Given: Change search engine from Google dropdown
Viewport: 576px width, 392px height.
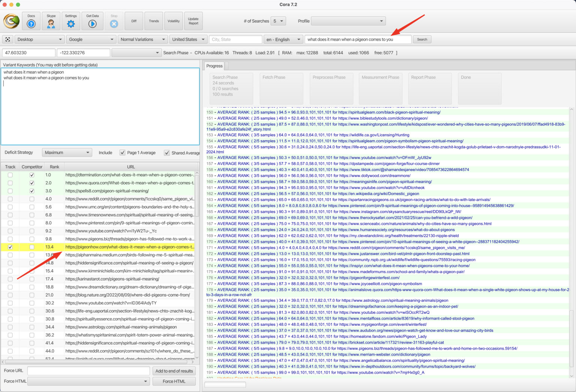Looking at the screenshot, I should pos(91,39).
